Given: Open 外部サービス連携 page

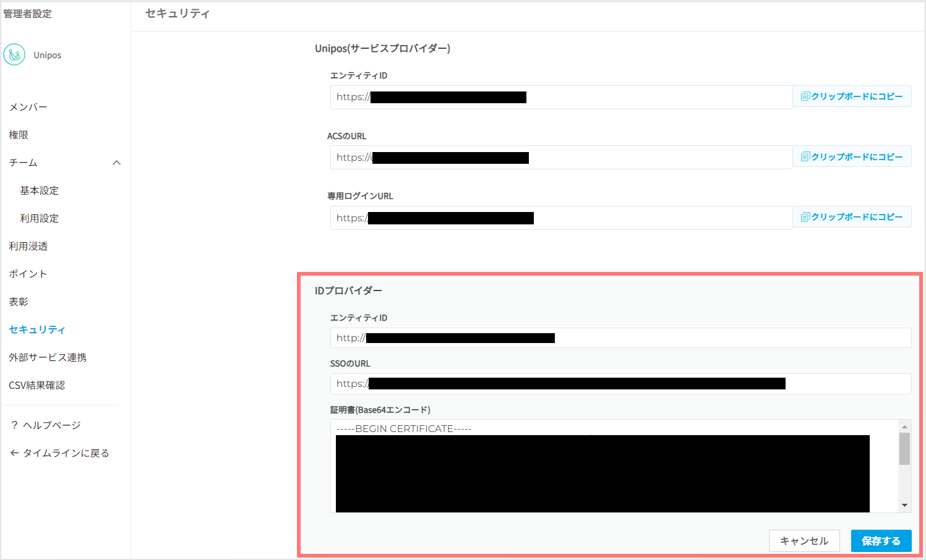Looking at the screenshot, I should point(48,357).
